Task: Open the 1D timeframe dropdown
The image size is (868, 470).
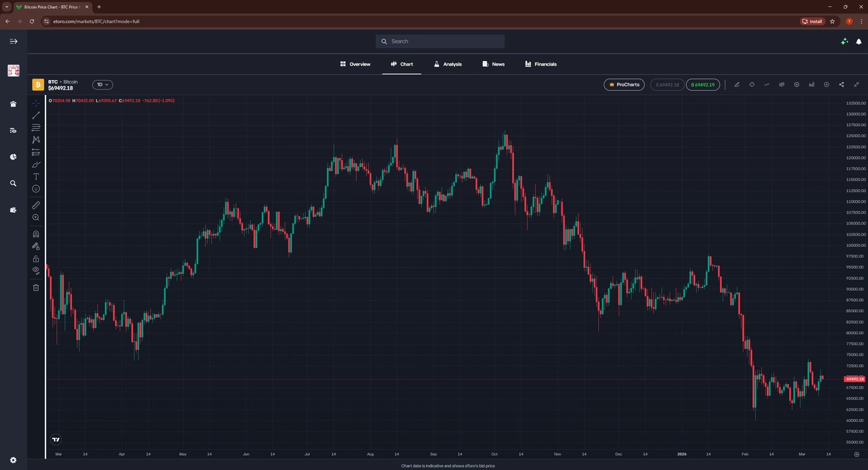Action: (102, 85)
